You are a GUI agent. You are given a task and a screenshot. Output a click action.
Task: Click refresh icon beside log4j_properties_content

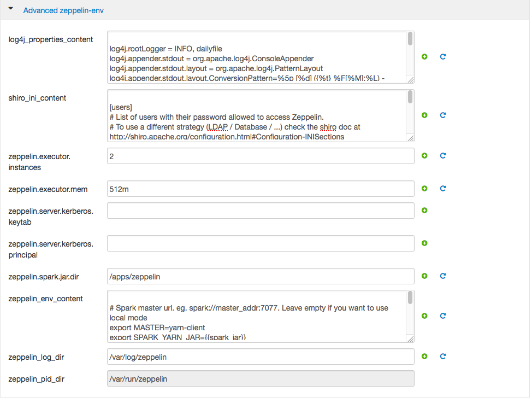pyautogui.click(x=443, y=57)
